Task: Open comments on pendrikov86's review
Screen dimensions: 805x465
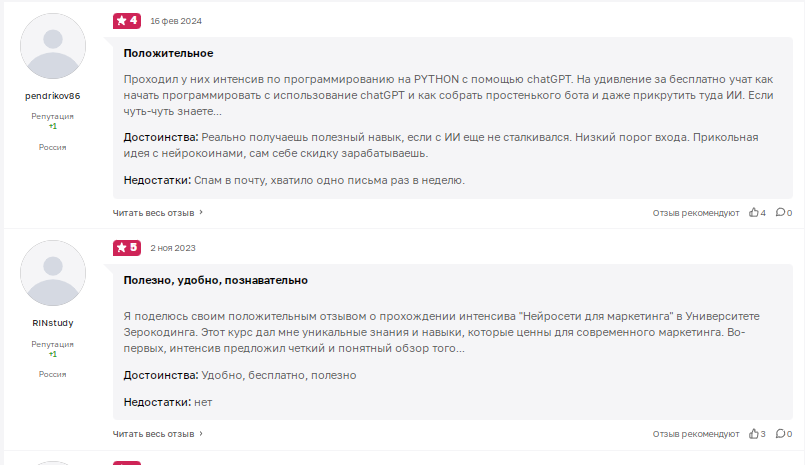Action: [x=780, y=212]
